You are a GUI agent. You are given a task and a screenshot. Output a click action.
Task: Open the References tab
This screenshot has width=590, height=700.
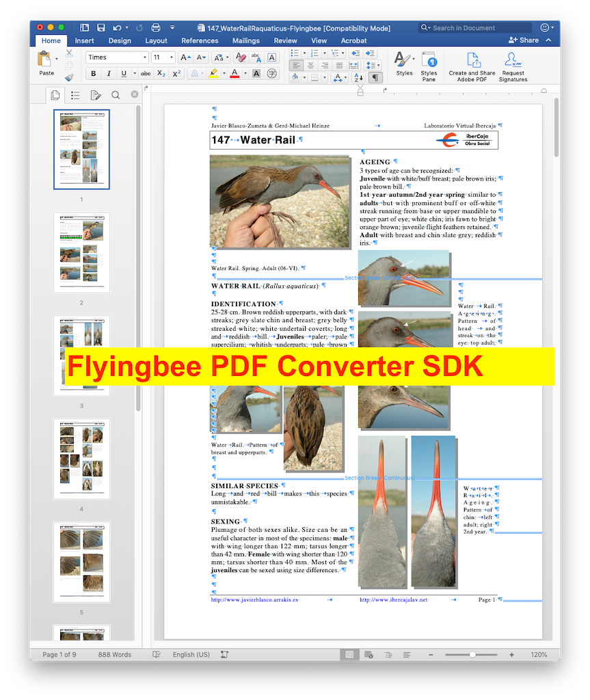coord(200,40)
